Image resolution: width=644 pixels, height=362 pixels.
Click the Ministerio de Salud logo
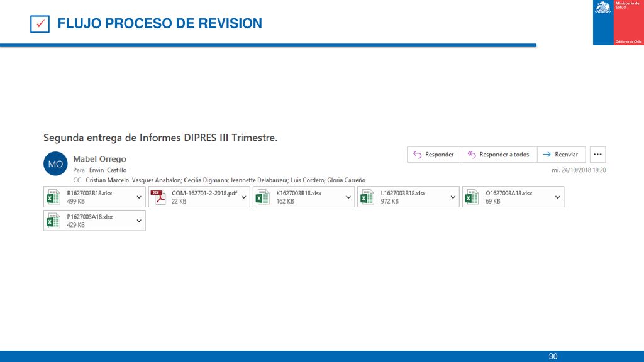coord(618,23)
